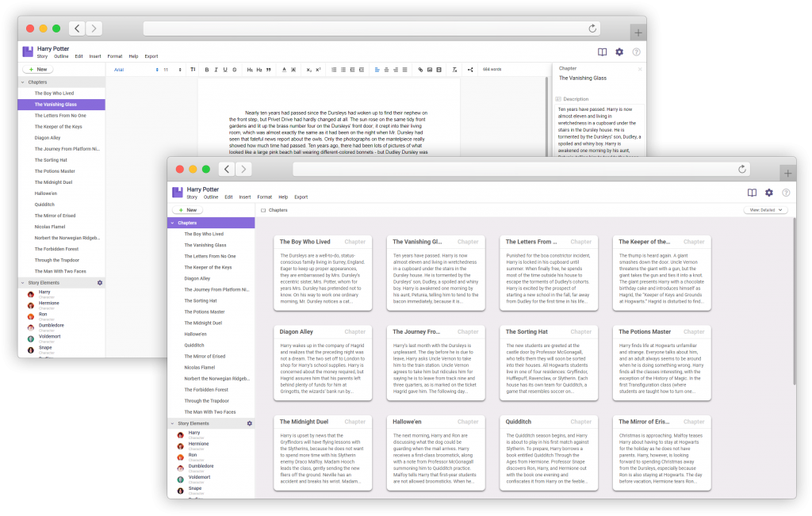This screenshot has width=812, height=516.
Task: Apply subscript formatting from the toolbar
Action: [x=309, y=70]
